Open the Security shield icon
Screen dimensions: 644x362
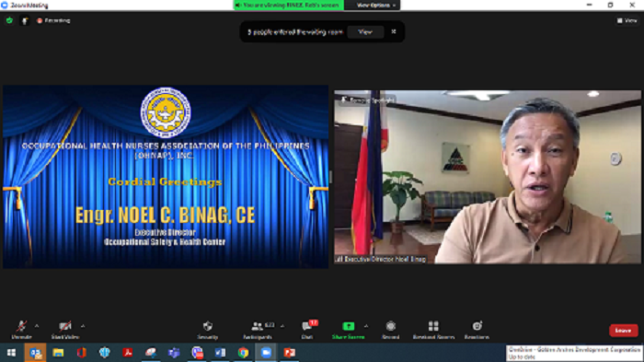pyautogui.click(x=207, y=327)
